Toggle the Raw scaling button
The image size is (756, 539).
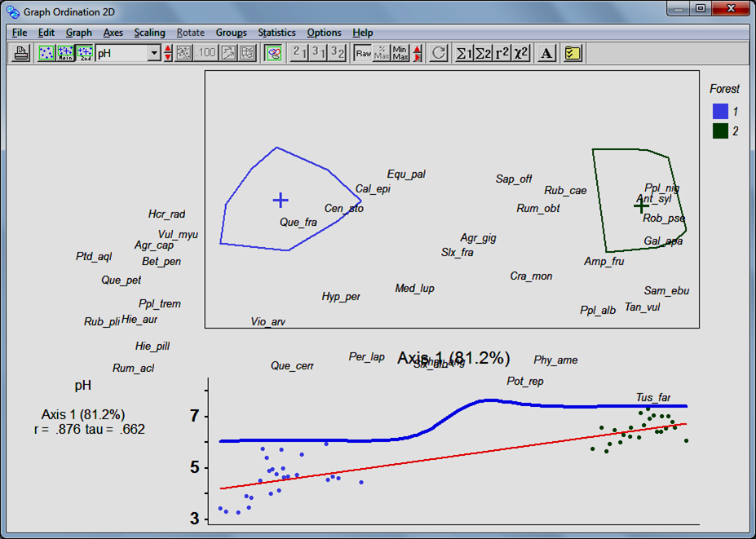click(x=363, y=53)
